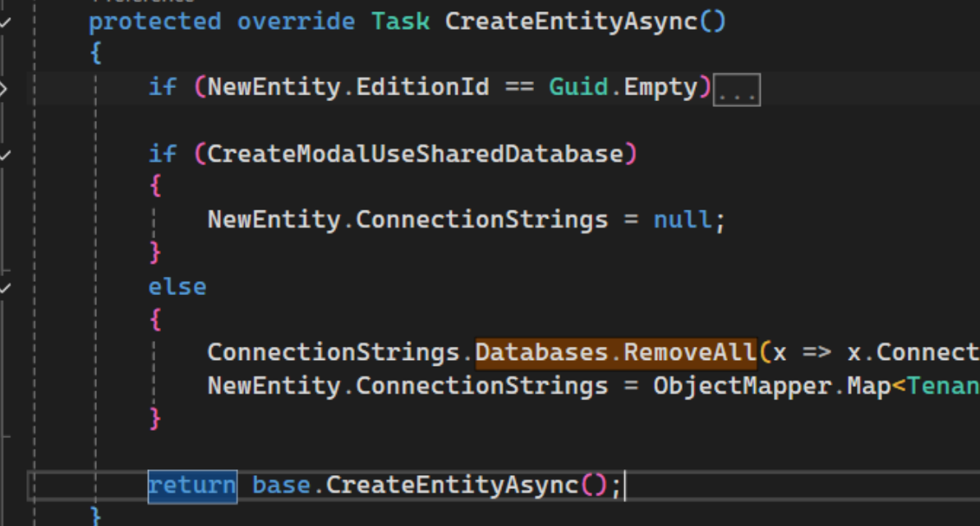
Task: Click the protected keyword
Action: [x=154, y=21]
